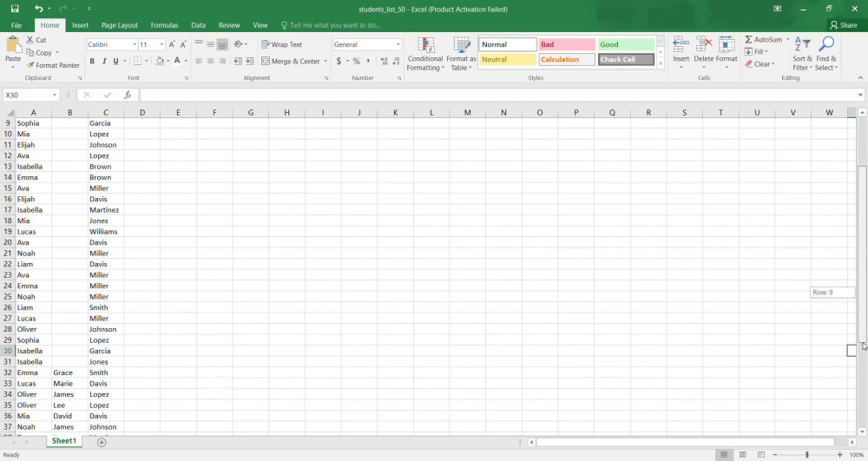Open Sort & Filter menu
Screen dimensions: 868x461
[x=802, y=53]
